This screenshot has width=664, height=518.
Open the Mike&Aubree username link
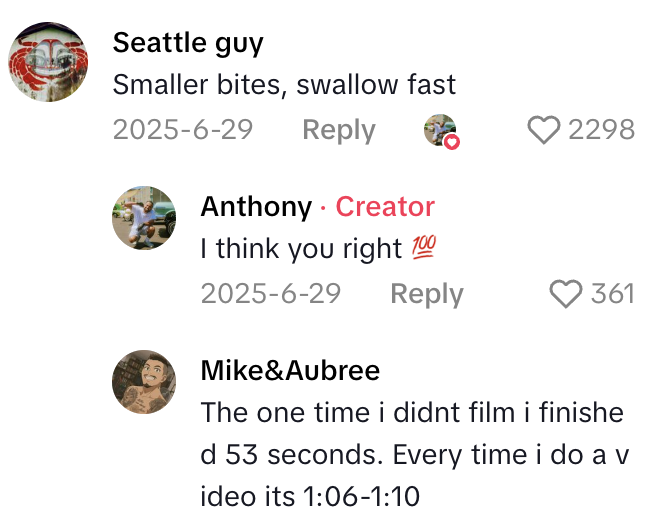pos(290,371)
